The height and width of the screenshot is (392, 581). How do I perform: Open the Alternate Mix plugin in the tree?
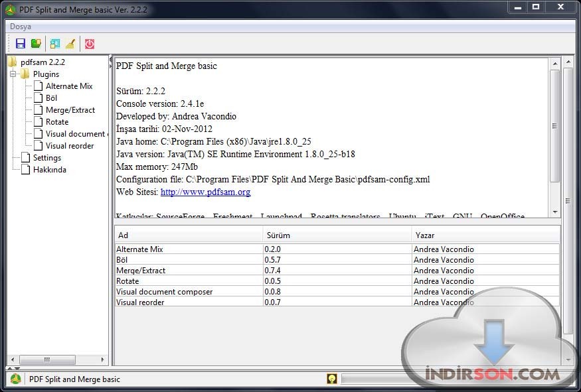[69, 86]
